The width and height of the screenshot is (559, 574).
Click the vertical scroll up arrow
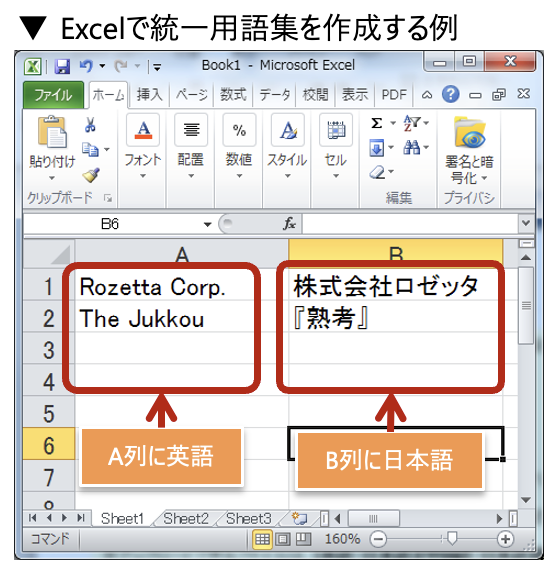click(526, 257)
